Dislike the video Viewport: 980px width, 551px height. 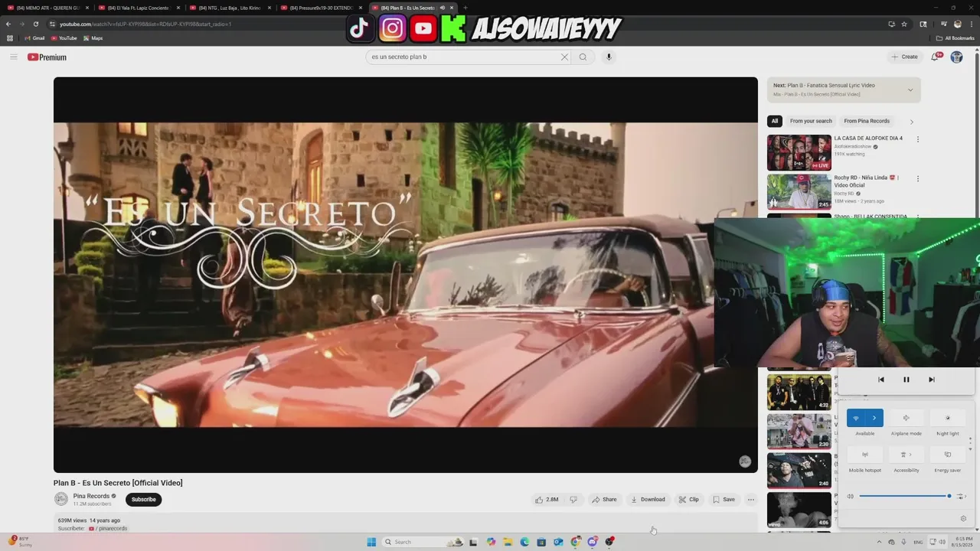[x=573, y=500]
